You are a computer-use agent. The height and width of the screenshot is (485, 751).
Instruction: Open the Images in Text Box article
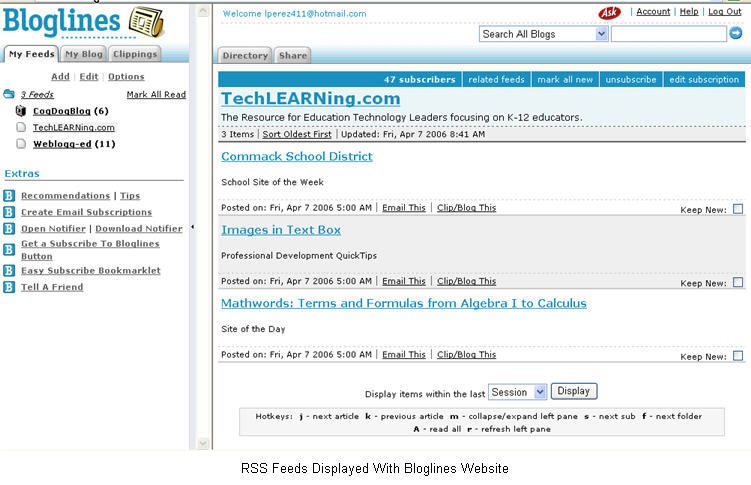(281, 230)
